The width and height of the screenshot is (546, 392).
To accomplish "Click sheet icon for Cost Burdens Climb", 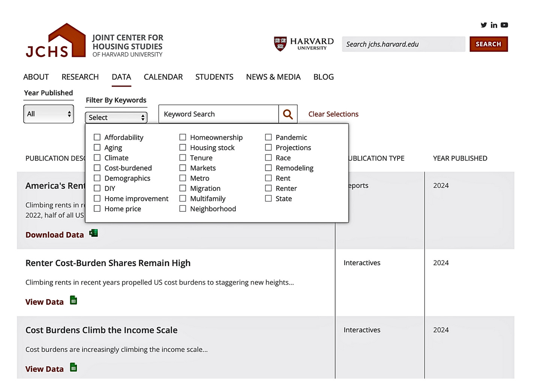I will 73,367.
